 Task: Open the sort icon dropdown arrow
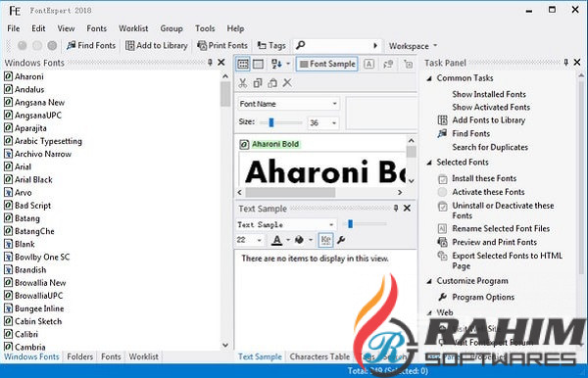pos(288,64)
